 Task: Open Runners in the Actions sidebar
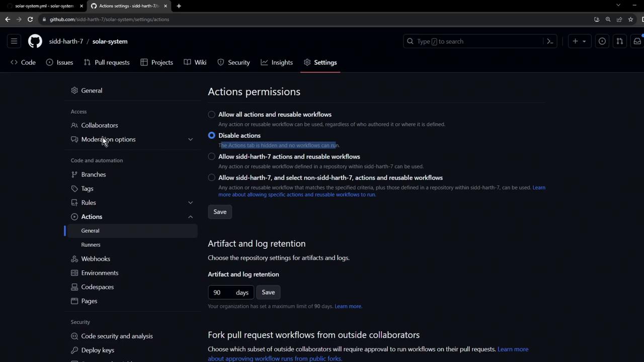91,245
